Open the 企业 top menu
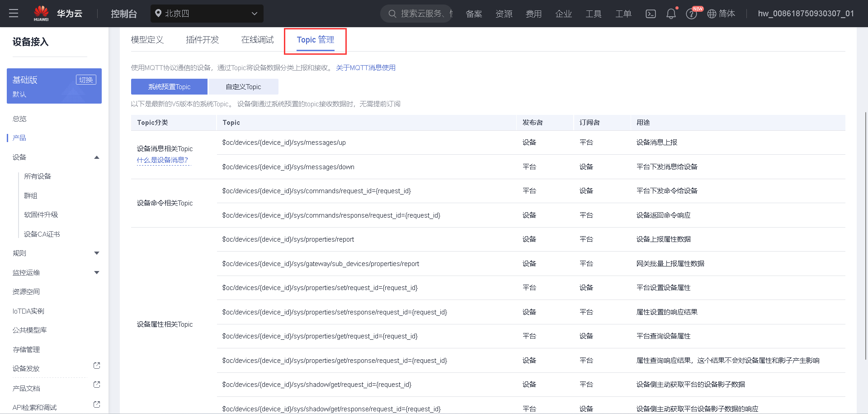868x414 pixels. point(563,14)
